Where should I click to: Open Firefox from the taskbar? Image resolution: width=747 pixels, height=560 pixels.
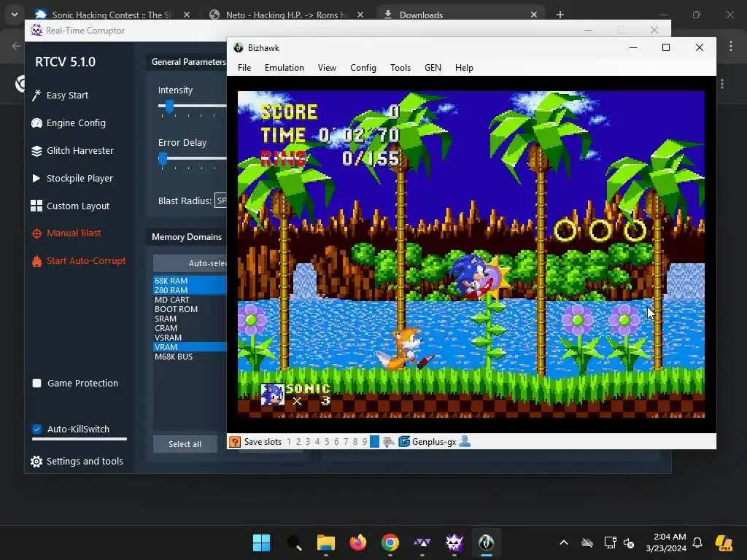coord(357,542)
